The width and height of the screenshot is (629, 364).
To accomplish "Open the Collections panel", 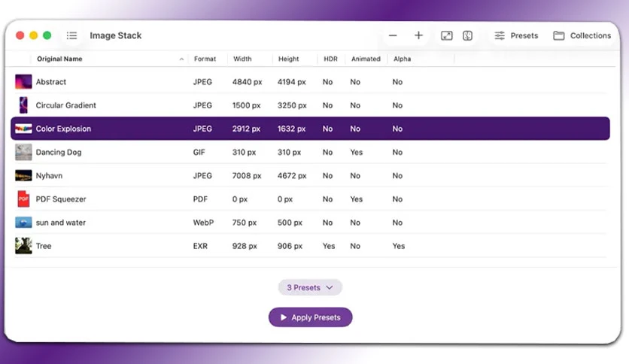I will click(x=582, y=35).
